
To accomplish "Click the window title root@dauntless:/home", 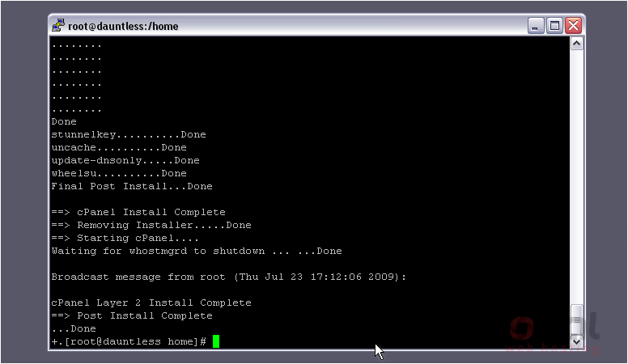I will click(123, 27).
